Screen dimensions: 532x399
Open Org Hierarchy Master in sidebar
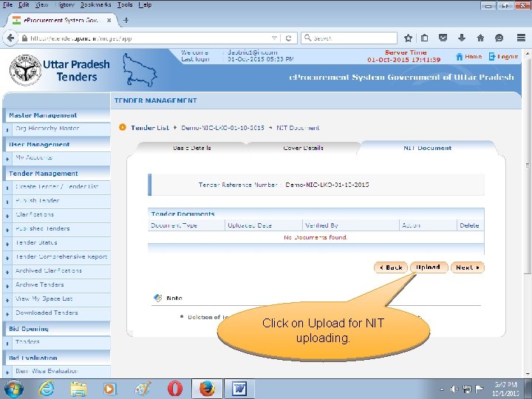pyautogui.click(x=47, y=129)
